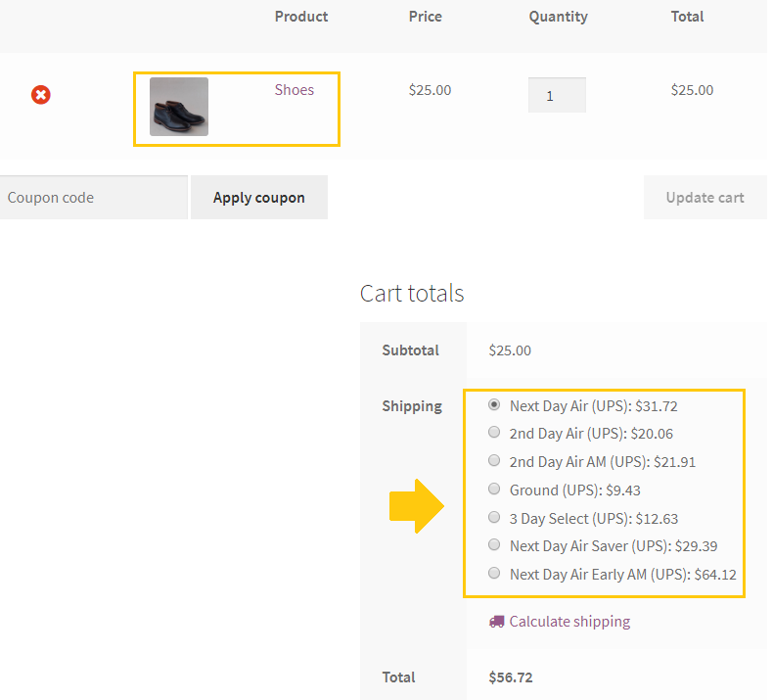773x700 pixels.
Task: Click the Total column header
Action: click(x=687, y=17)
